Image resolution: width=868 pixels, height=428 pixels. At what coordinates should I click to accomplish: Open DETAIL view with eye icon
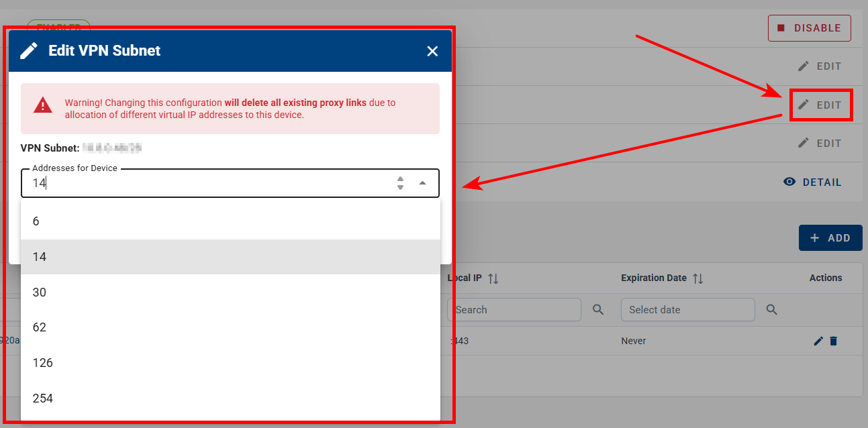point(812,182)
